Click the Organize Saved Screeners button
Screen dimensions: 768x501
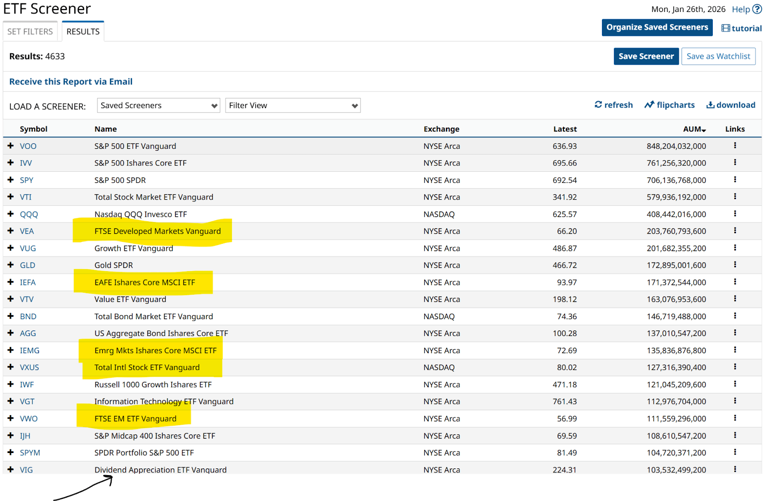coord(657,27)
